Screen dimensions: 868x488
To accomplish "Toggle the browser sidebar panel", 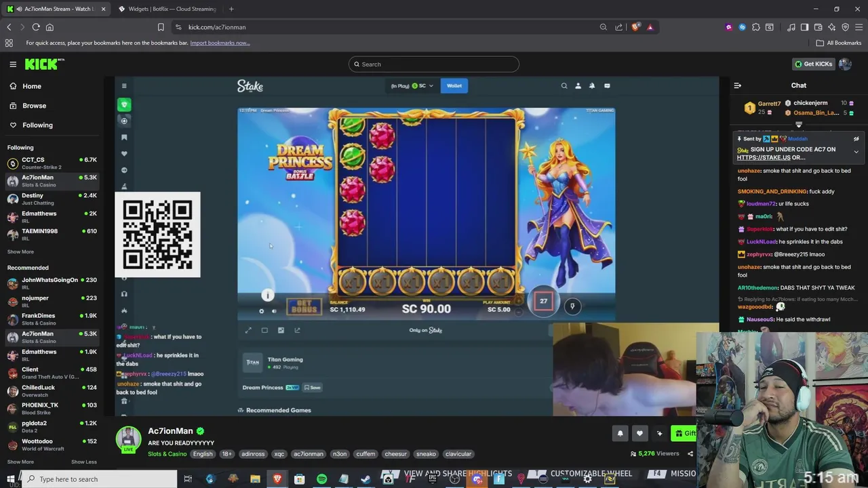I will click(x=804, y=27).
